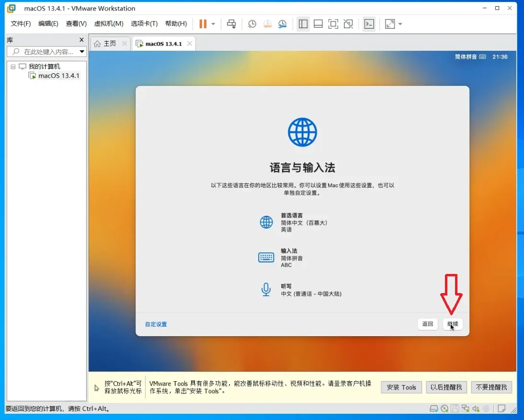Click the 自定设置 link
Screen dimensions: 524x420
(x=156, y=324)
